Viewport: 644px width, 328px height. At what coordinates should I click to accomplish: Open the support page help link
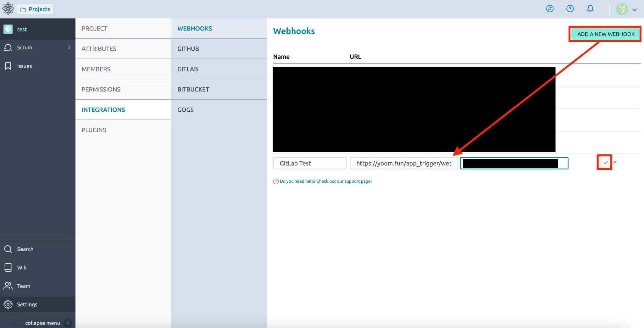coord(326,181)
